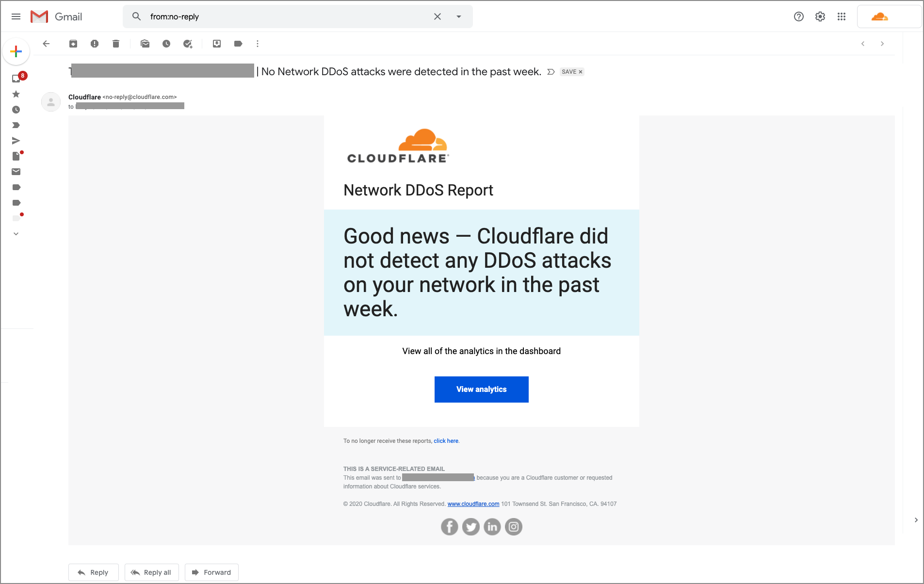Image resolution: width=924 pixels, height=584 pixels.
Task: Click the Gmail logo
Action: click(56, 16)
